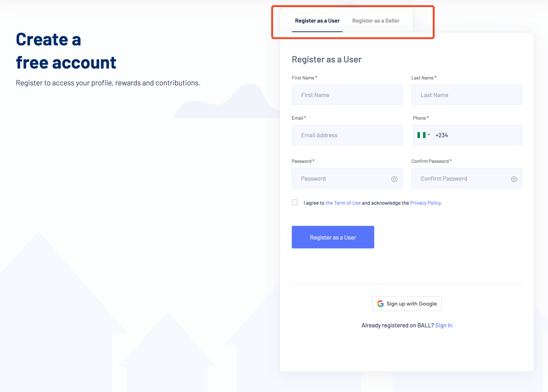Viewport: 548px width, 392px height.
Task: Reveal Confirm Password with the eye icon
Action: [x=514, y=179]
